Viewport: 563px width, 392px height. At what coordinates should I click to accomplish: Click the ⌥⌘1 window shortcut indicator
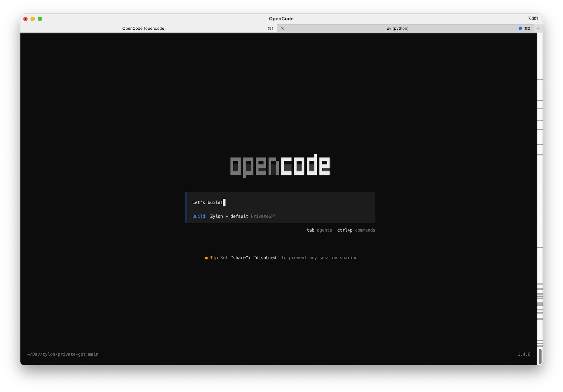click(533, 18)
